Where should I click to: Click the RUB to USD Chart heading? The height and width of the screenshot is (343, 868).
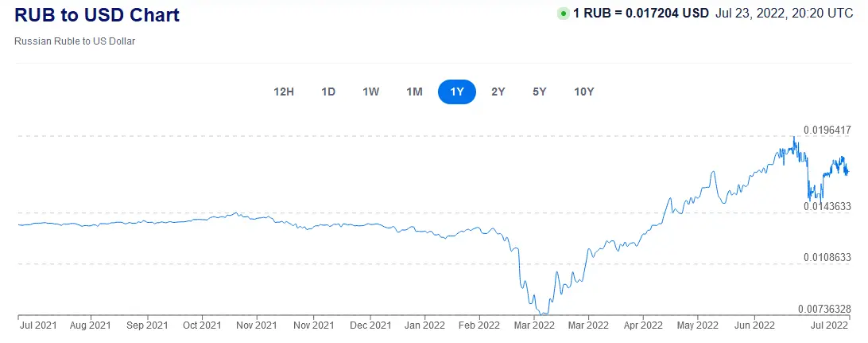coord(97,15)
